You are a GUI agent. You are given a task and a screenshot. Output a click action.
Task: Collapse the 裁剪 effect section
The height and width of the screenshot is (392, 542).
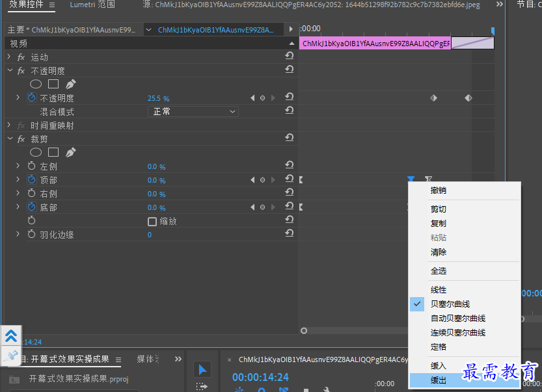click(x=10, y=138)
